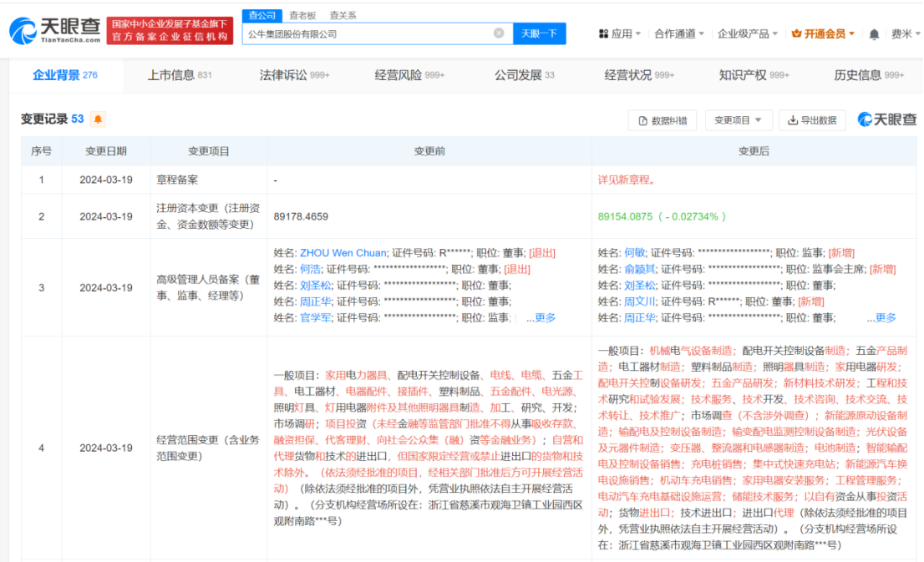The image size is (924, 562).
Task: Click 刘圣松 in the 变更前 column
Action: tap(315, 285)
